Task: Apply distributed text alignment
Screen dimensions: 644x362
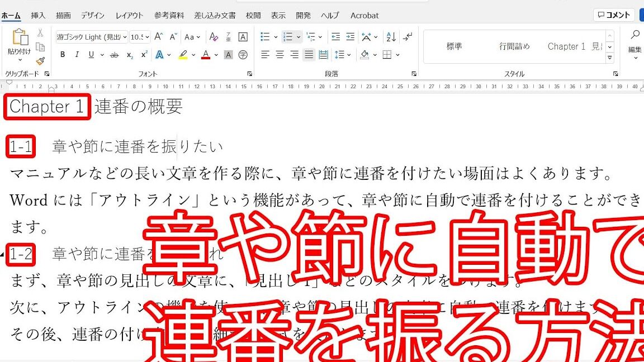Action: [324, 55]
